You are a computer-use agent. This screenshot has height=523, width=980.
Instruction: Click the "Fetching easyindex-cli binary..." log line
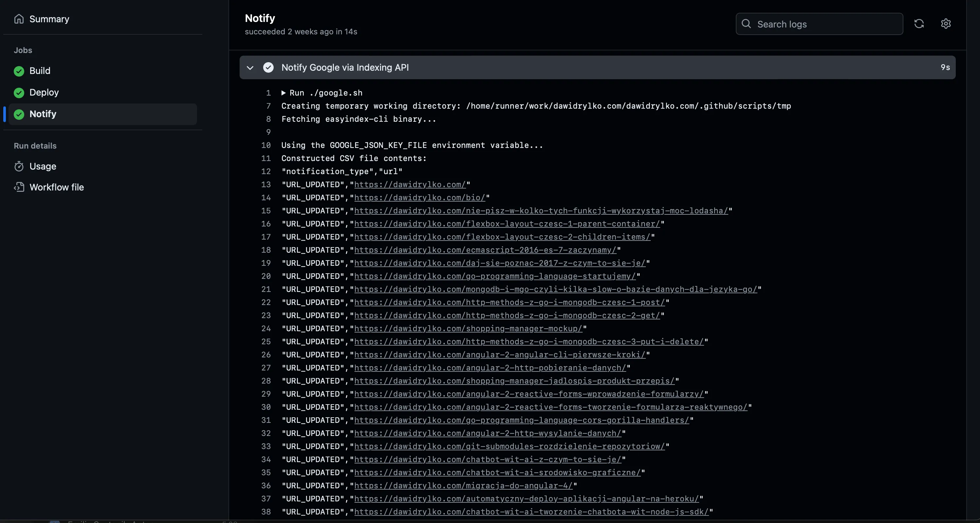click(x=359, y=119)
